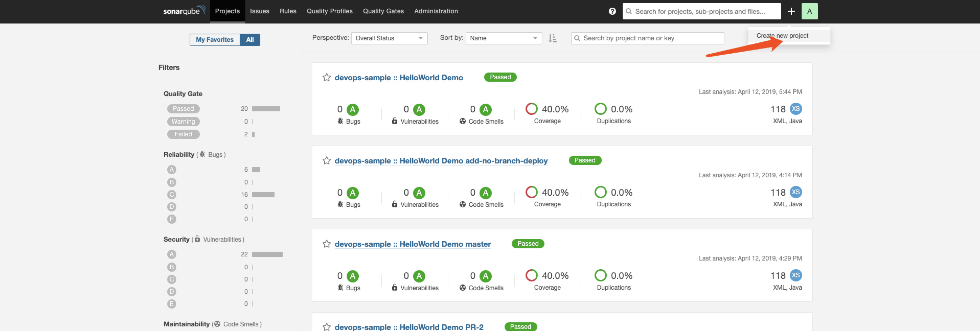980x331 pixels.
Task: Switch to All projects tab
Action: pyautogui.click(x=249, y=39)
